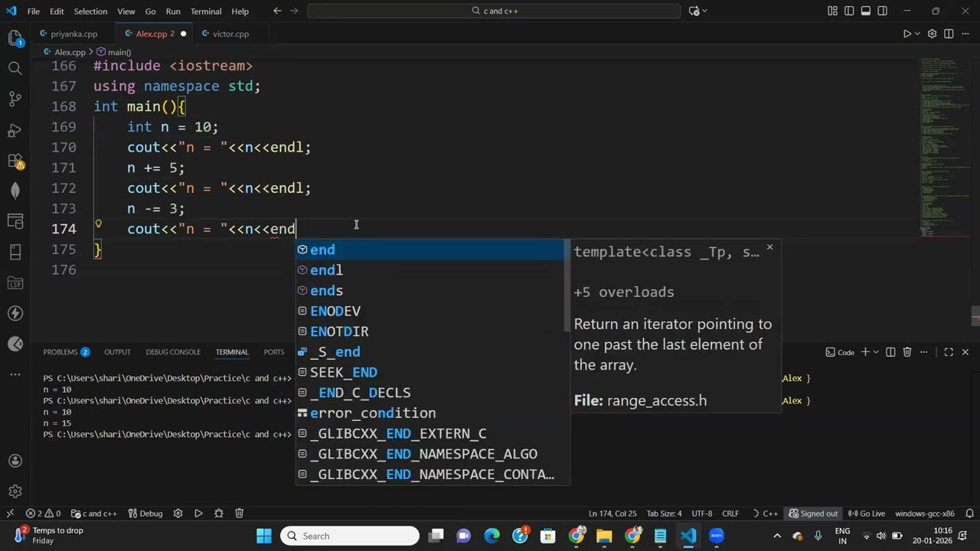Open the Terminal menu
This screenshot has height=551, width=980.
coord(206,11)
